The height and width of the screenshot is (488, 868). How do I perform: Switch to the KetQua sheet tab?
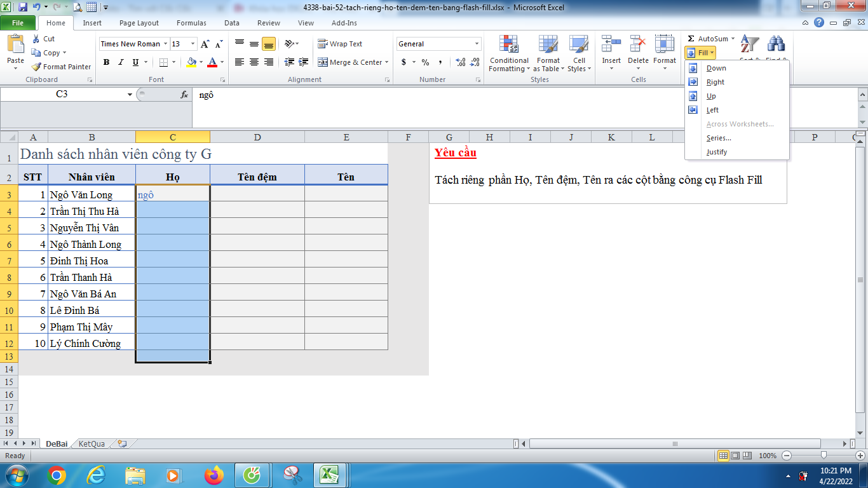(92, 444)
